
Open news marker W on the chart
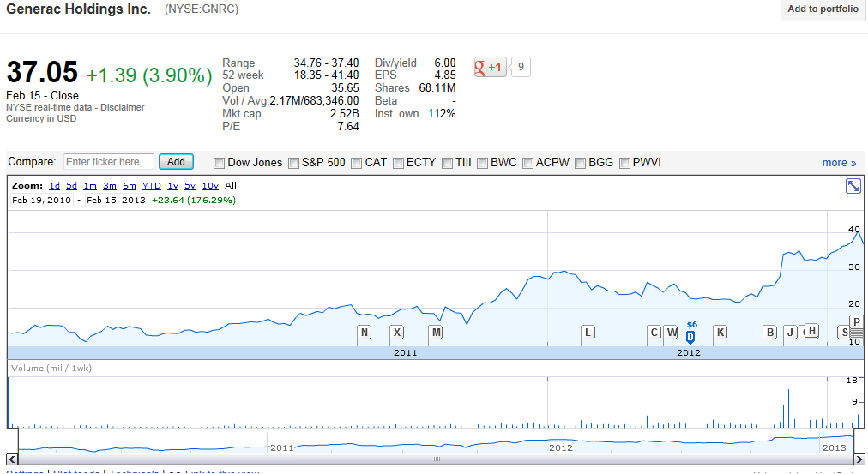(x=672, y=333)
